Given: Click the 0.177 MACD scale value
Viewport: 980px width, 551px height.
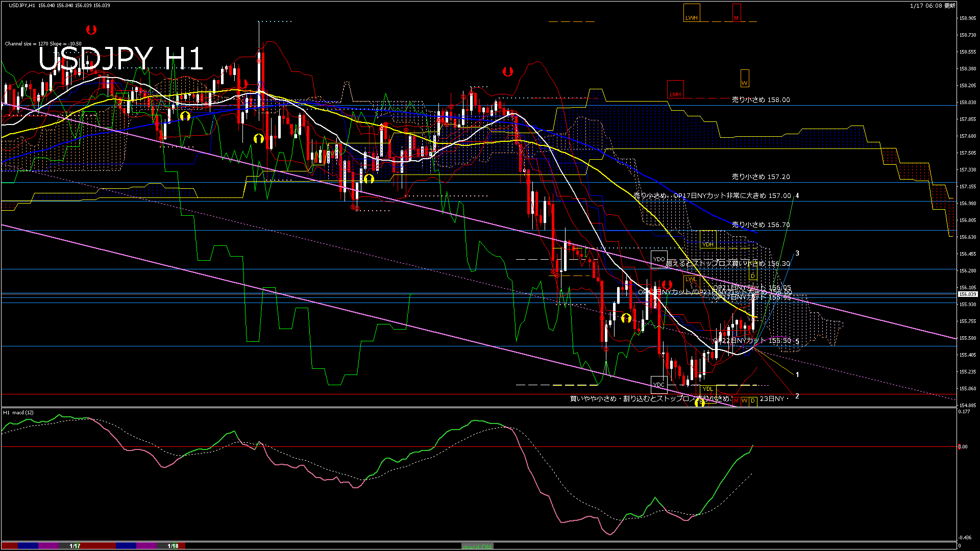Looking at the screenshot, I should point(964,412).
